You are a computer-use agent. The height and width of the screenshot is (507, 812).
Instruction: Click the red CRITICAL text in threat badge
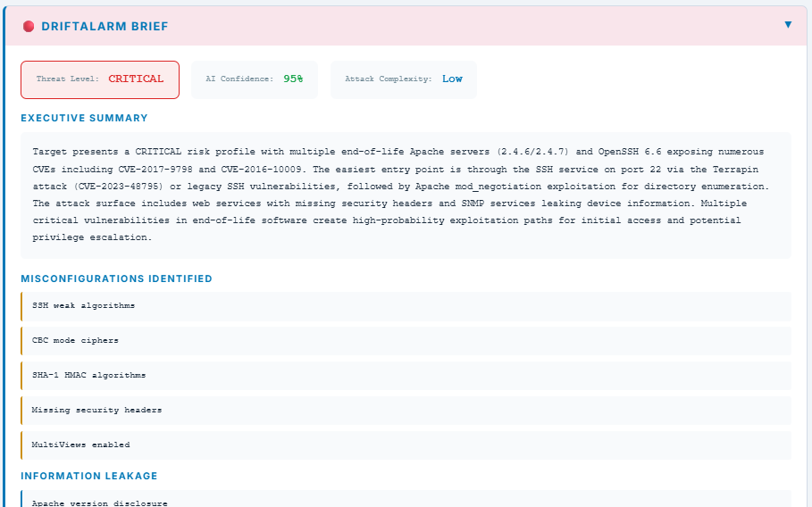click(x=136, y=79)
